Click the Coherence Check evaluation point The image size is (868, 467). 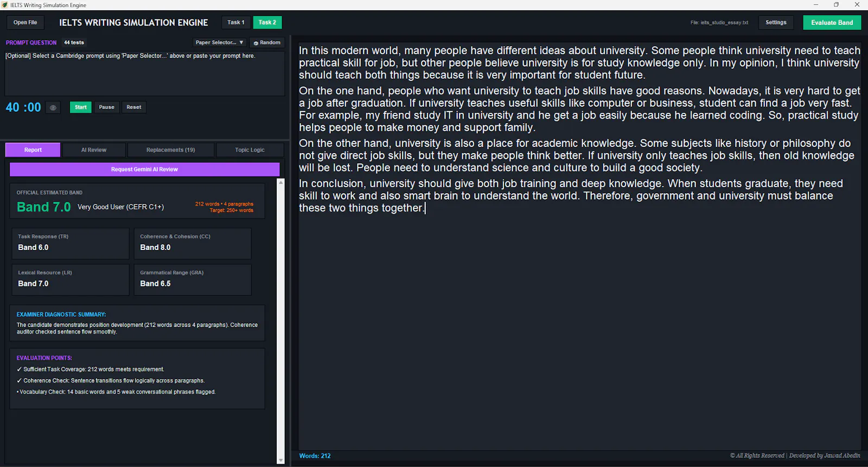pos(111,381)
